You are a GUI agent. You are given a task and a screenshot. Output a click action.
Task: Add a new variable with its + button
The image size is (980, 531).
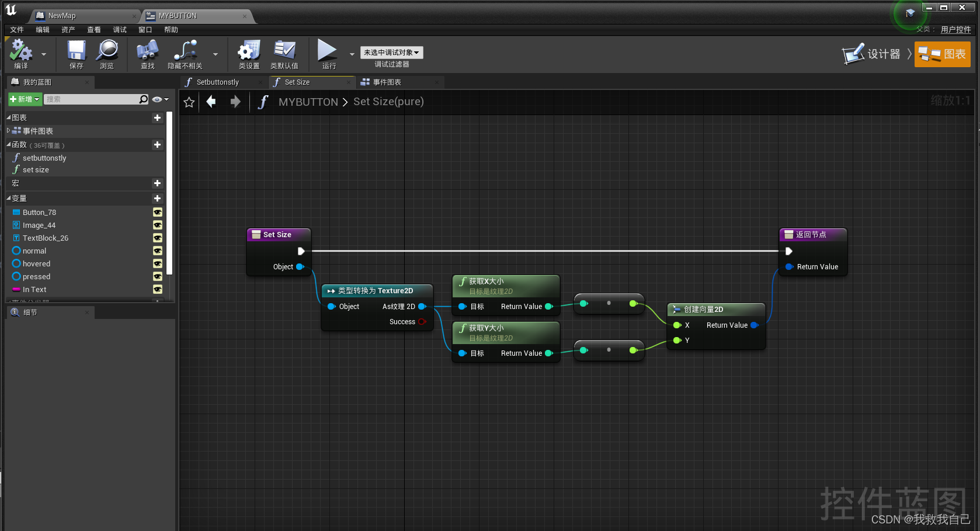click(x=157, y=198)
